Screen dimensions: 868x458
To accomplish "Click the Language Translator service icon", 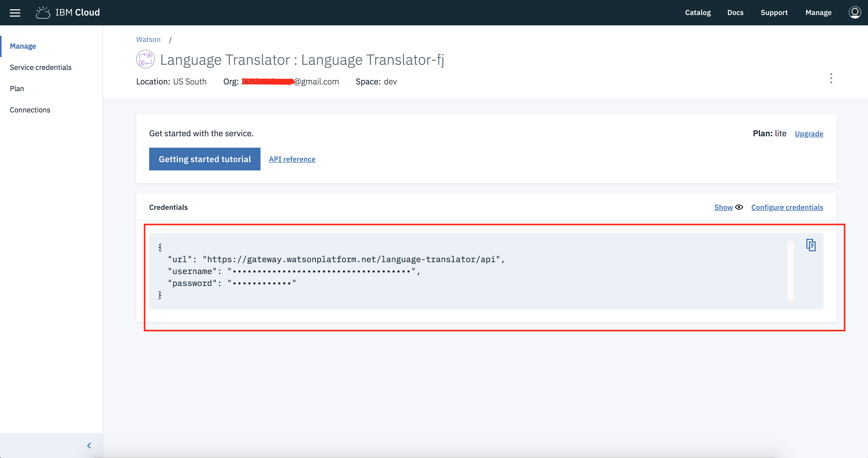I will [x=145, y=59].
